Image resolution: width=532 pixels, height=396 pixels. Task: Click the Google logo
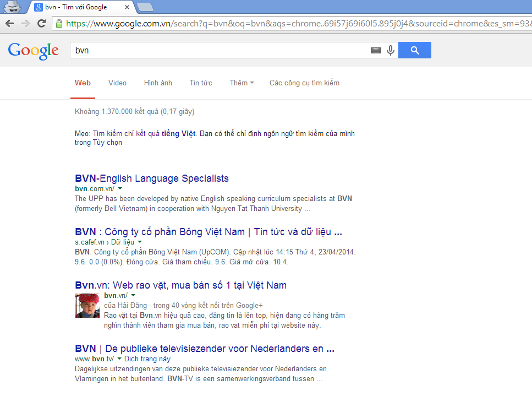(33, 51)
